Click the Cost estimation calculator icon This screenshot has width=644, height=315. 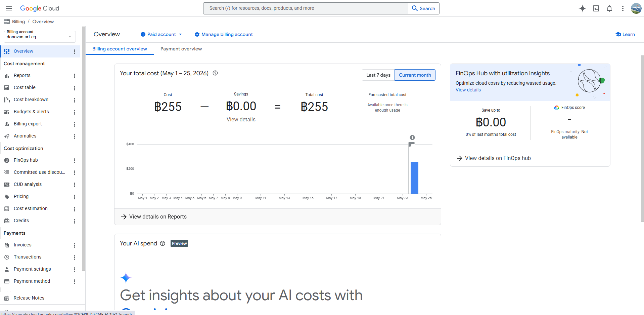click(x=7, y=209)
